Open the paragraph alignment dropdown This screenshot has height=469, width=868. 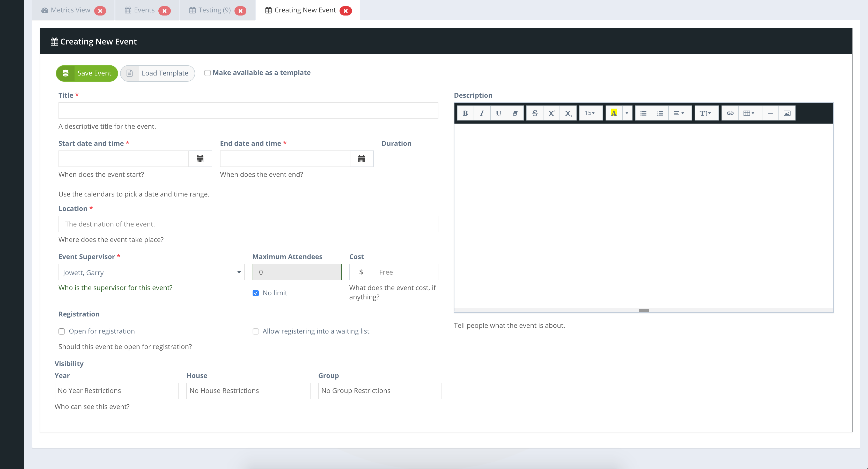pyautogui.click(x=679, y=113)
